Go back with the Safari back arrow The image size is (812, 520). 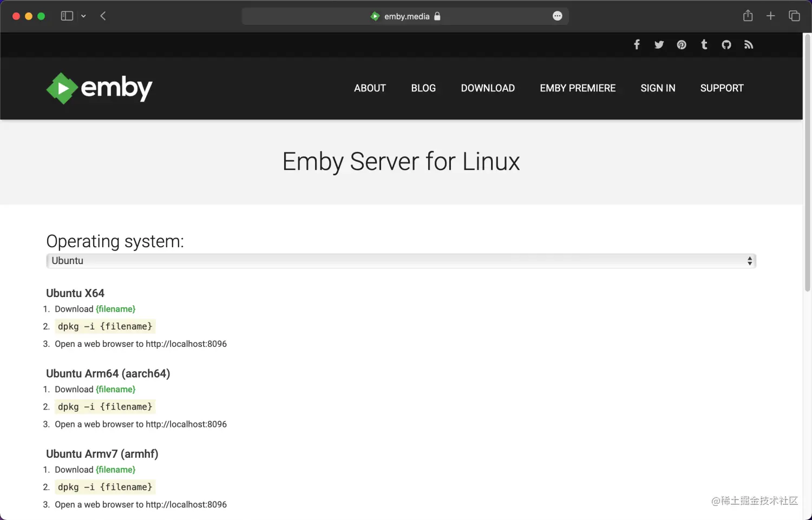point(103,16)
